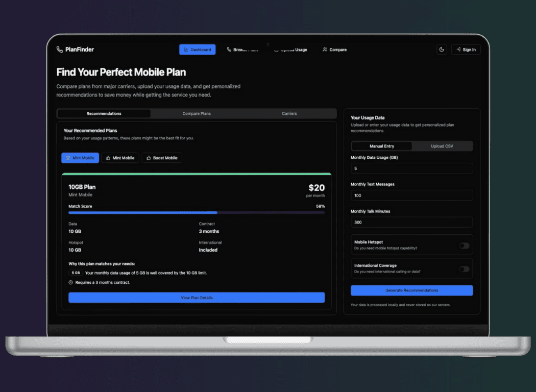The width and height of the screenshot is (536, 392).
Task: Open the Carriers tab
Action: [289, 113]
